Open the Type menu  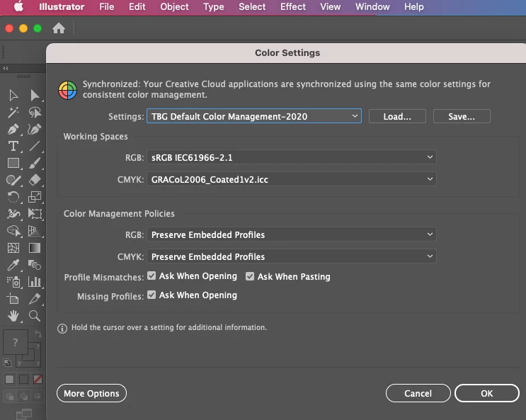coord(213,6)
